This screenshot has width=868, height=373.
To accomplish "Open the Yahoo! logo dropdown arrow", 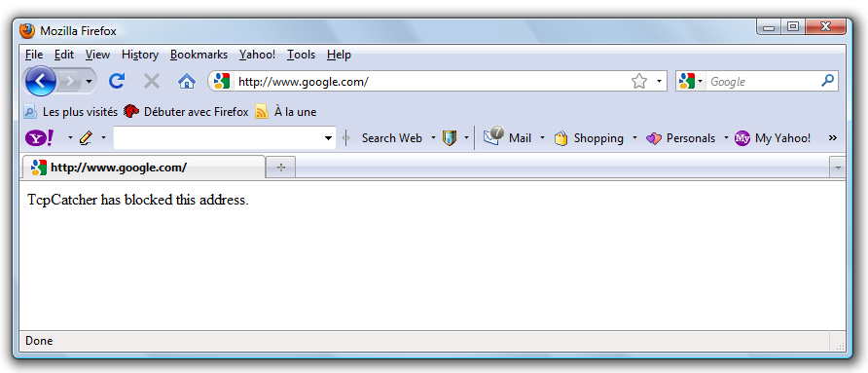I will coord(70,137).
